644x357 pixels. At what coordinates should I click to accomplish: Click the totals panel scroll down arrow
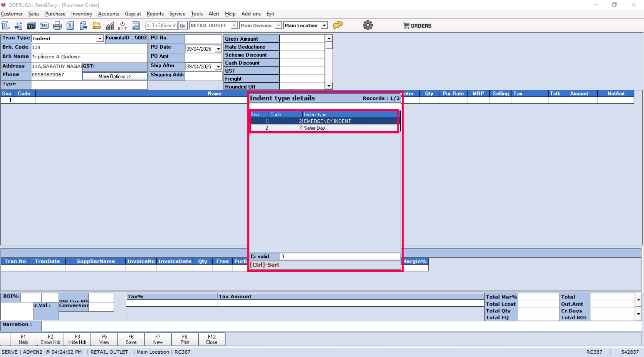(638, 314)
